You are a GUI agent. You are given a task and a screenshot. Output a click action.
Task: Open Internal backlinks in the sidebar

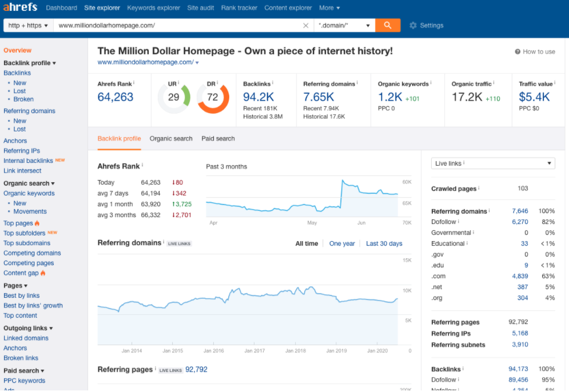tap(28, 161)
